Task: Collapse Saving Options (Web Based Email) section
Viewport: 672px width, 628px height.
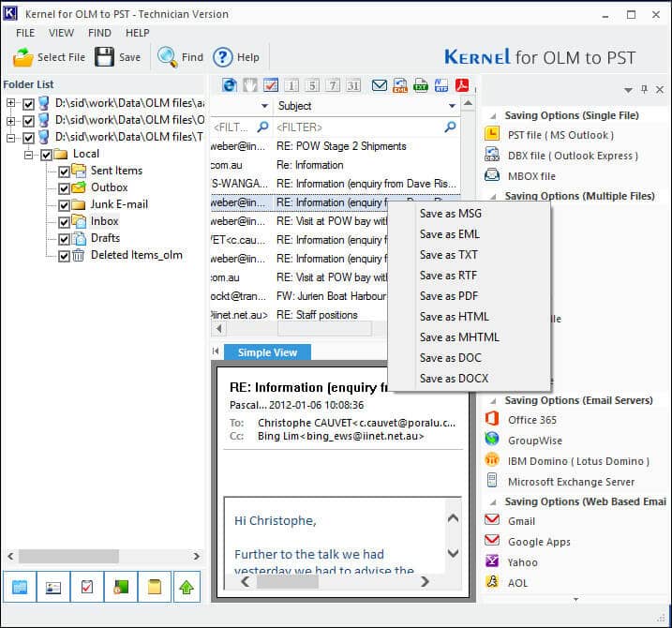Action: pos(493,502)
